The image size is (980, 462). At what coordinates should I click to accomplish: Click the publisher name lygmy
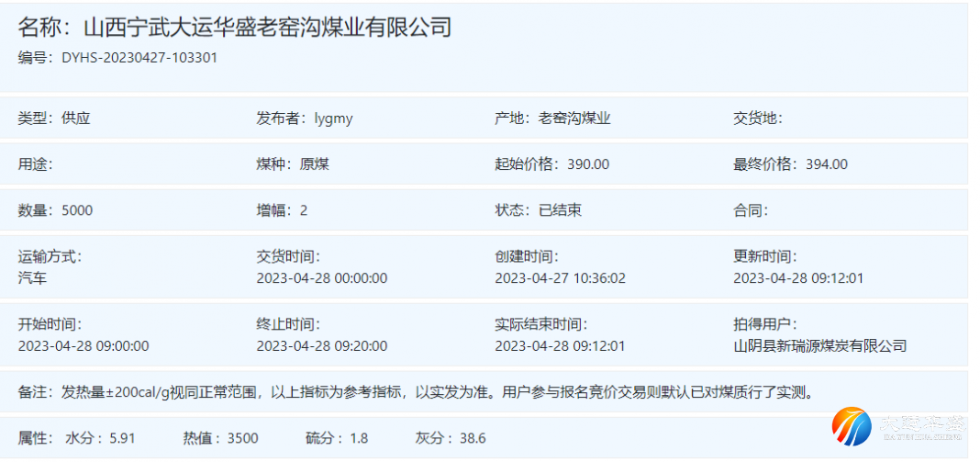[333, 118]
